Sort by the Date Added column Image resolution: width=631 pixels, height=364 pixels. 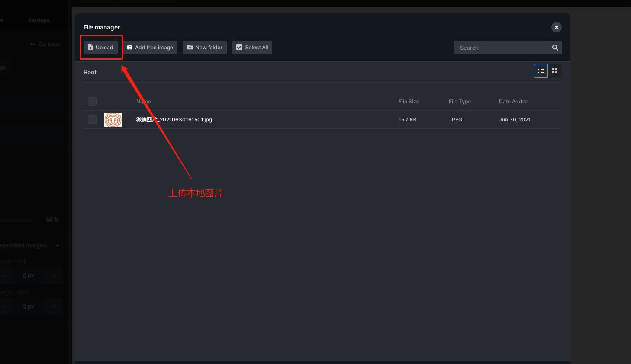point(514,102)
